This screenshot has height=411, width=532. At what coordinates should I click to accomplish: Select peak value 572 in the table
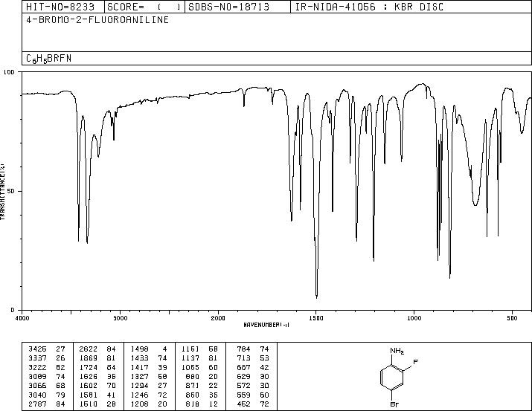coord(243,386)
